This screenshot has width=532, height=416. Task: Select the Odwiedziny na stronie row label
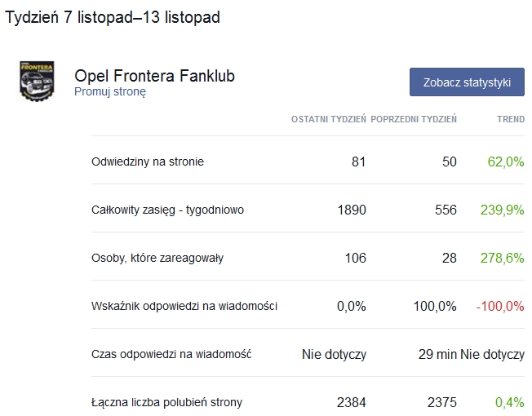[148, 162]
